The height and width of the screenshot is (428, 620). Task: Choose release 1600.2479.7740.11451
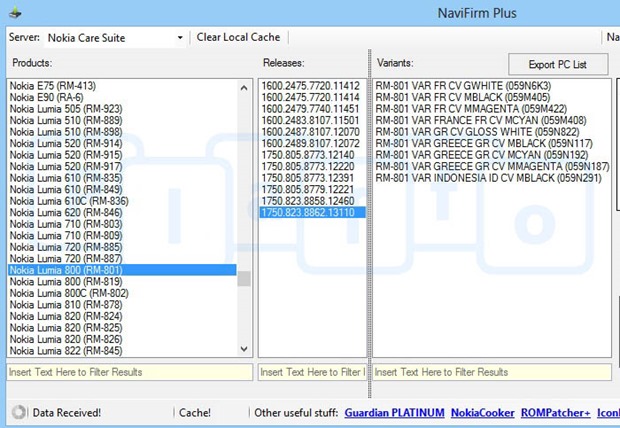point(310,109)
